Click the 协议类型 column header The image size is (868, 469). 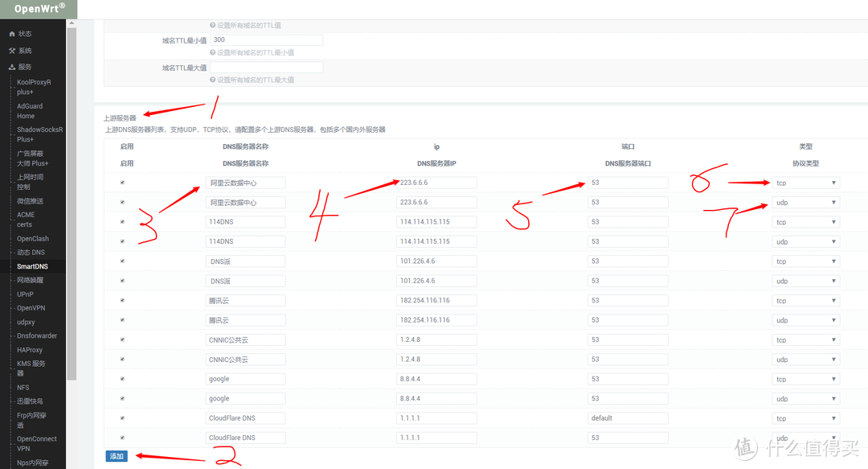[x=805, y=163]
